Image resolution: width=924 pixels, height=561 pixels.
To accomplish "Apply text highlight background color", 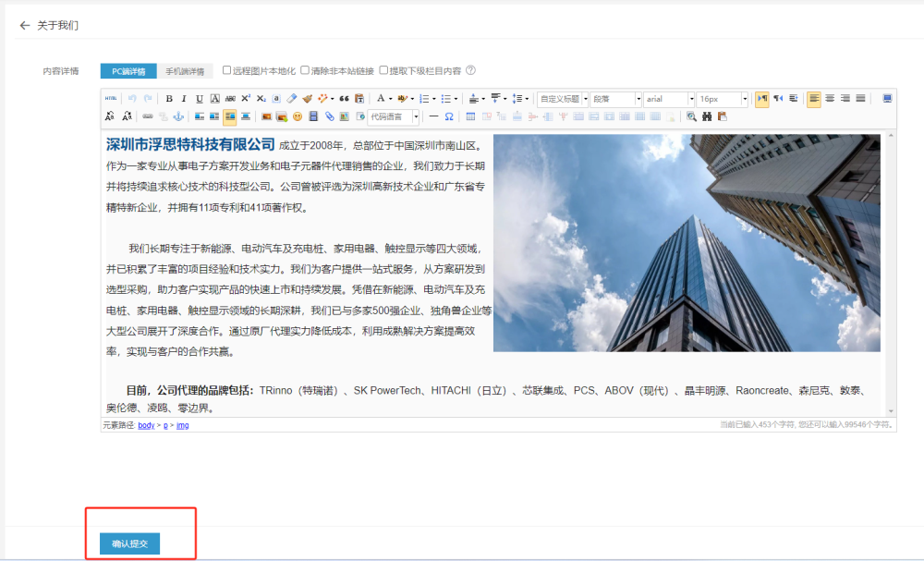I will pos(403,98).
